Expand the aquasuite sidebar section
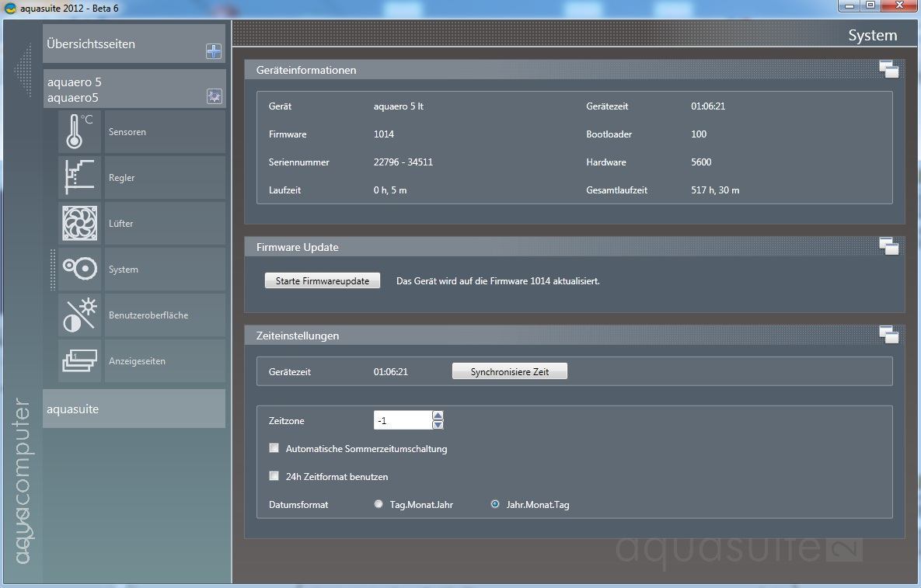921x588 pixels. 134,409
